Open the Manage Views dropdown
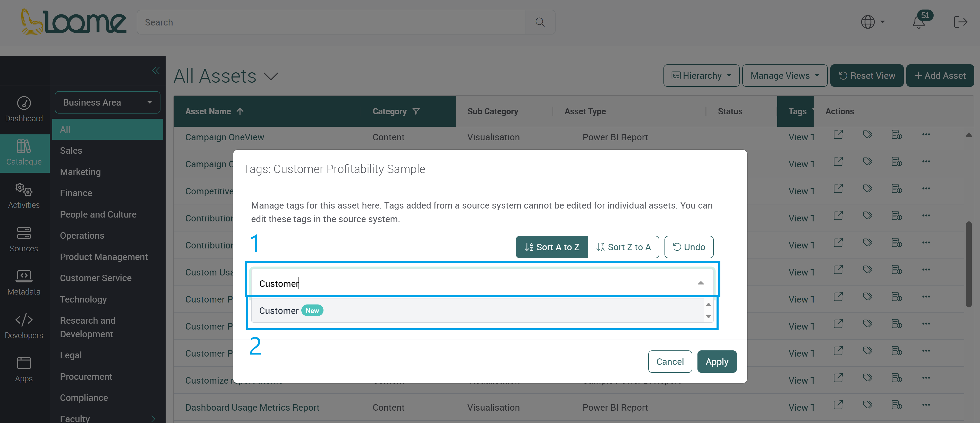 click(785, 76)
